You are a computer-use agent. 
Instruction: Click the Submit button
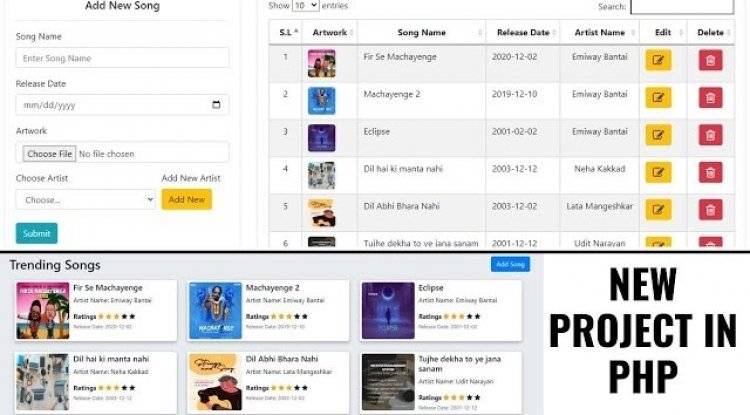coord(36,233)
